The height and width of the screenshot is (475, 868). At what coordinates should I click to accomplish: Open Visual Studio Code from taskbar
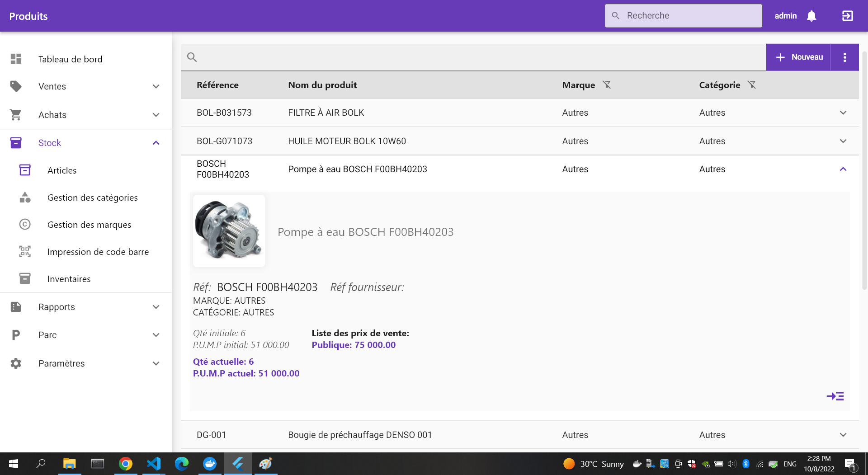(154, 464)
